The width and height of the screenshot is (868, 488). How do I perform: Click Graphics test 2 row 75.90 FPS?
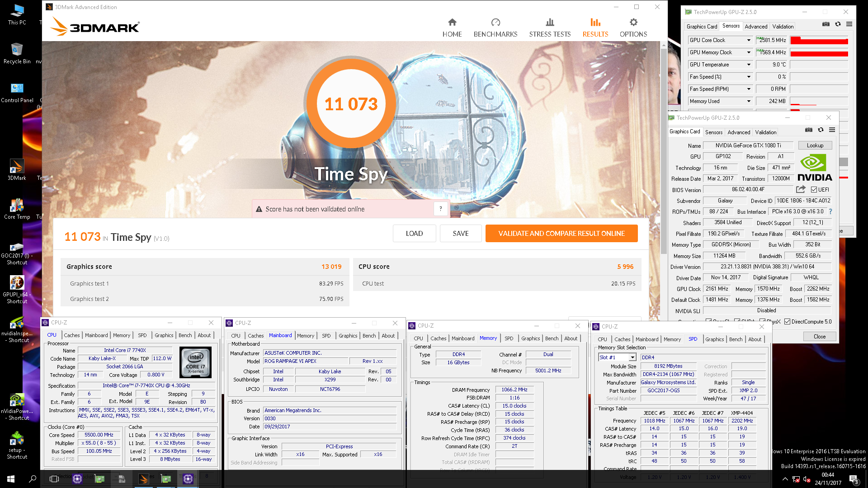(x=205, y=299)
